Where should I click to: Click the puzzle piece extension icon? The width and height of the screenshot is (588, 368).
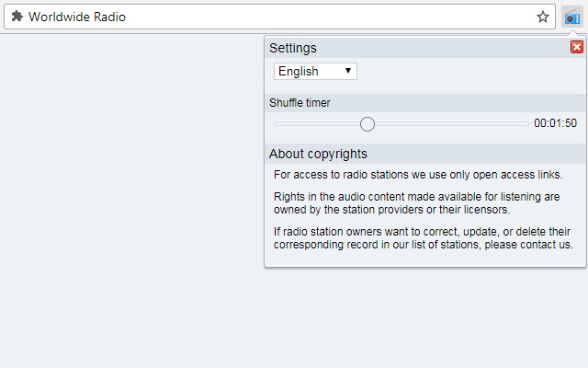click(x=17, y=17)
